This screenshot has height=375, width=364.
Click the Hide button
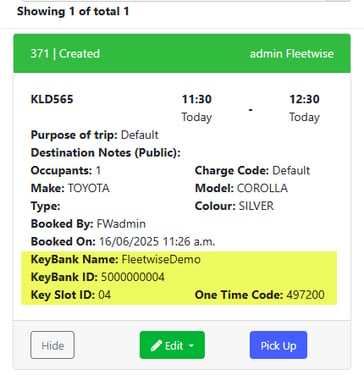click(52, 345)
